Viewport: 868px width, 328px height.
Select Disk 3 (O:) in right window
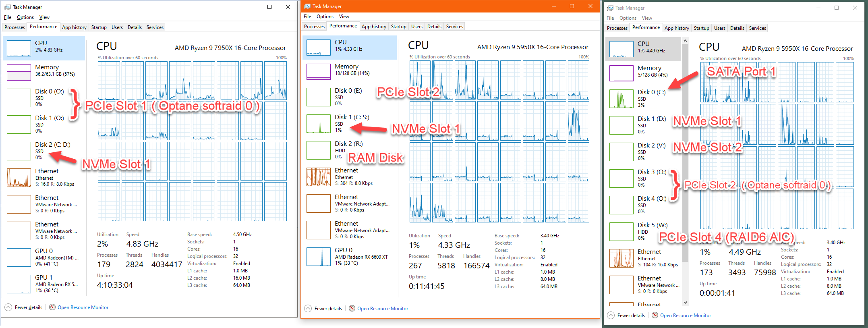point(643,178)
